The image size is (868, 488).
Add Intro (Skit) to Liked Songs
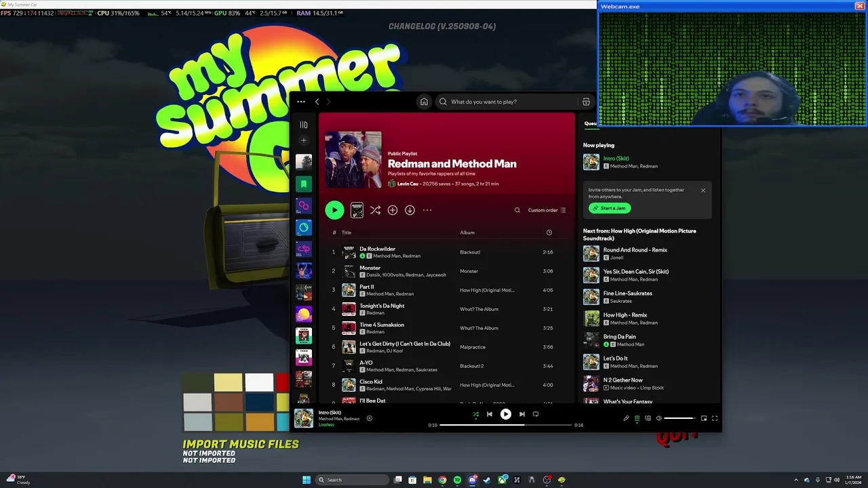pos(370,418)
